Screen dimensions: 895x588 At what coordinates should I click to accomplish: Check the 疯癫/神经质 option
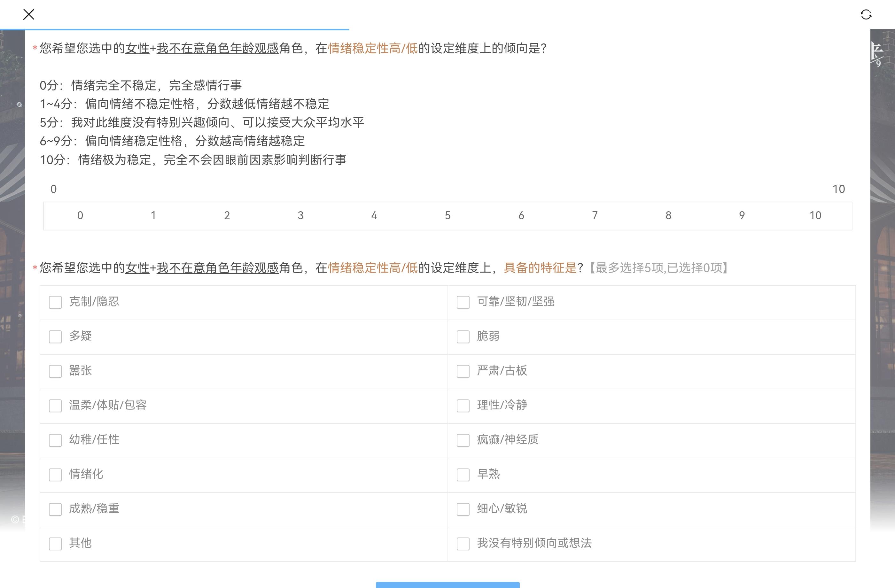[x=463, y=440]
